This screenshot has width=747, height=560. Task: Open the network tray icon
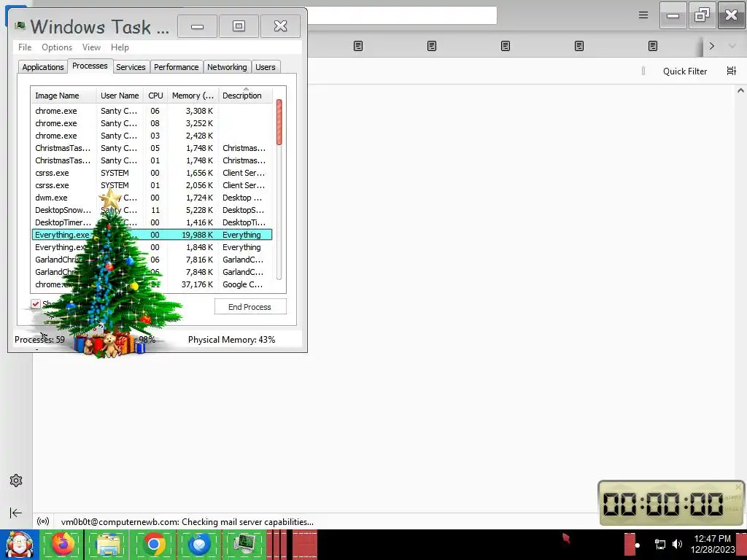659,544
